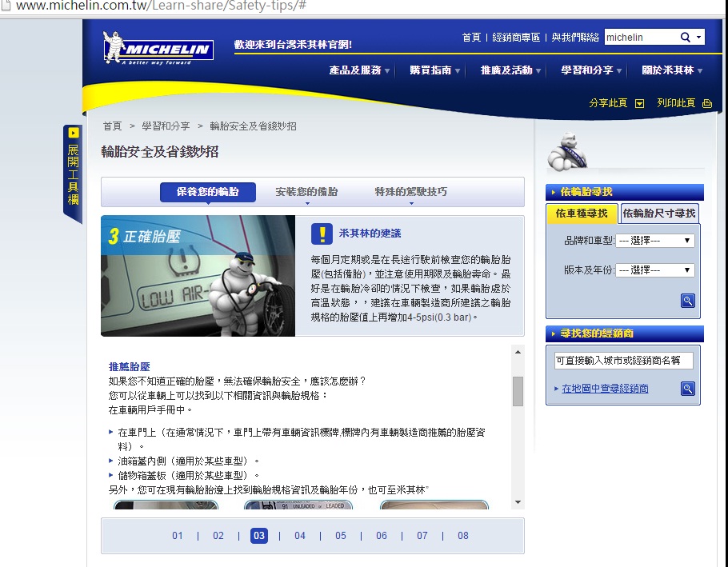Expand the 購買指南 menu
Image resolution: width=728 pixels, height=567 pixels.
[x=434, y=70]
